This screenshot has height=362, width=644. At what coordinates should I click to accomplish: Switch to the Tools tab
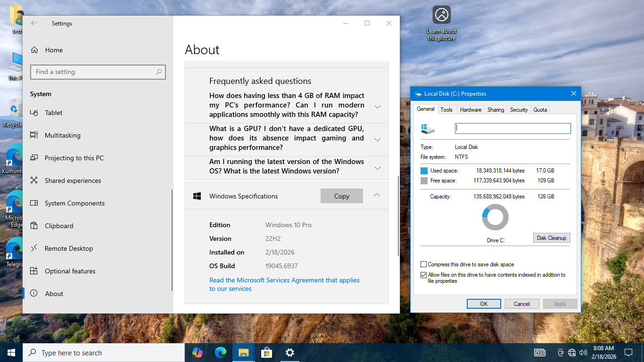point(446,110)
